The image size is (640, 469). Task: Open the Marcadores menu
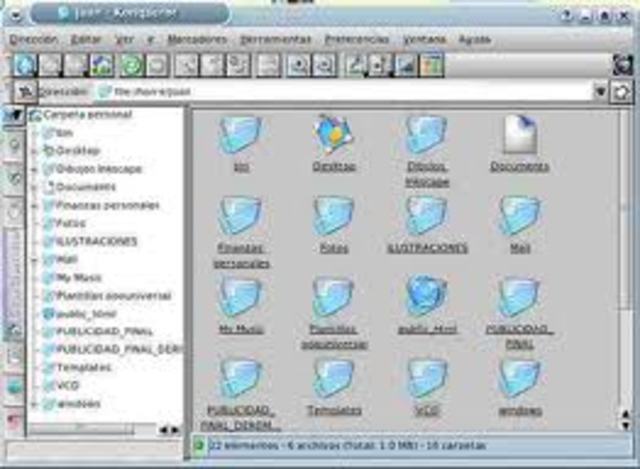pyautogui.click(x=197, y=40)
